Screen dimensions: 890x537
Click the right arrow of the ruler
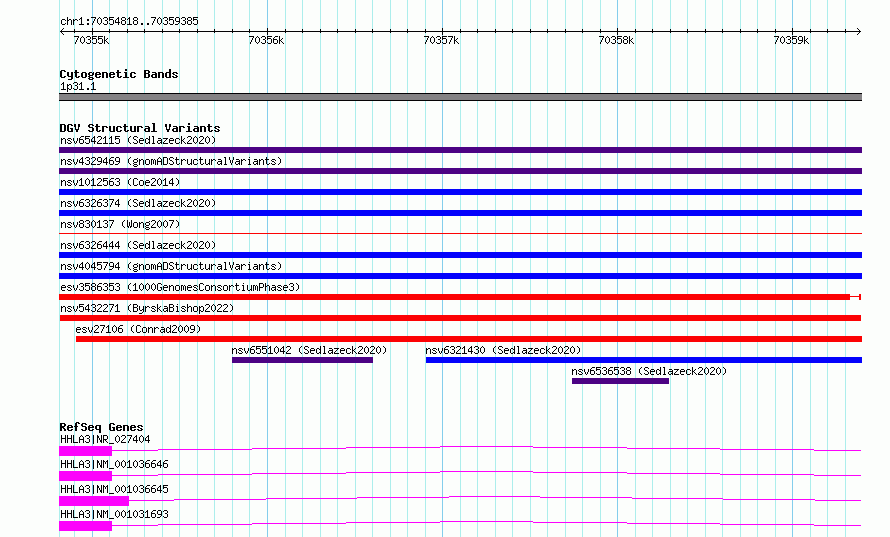[x=859, y=32]
